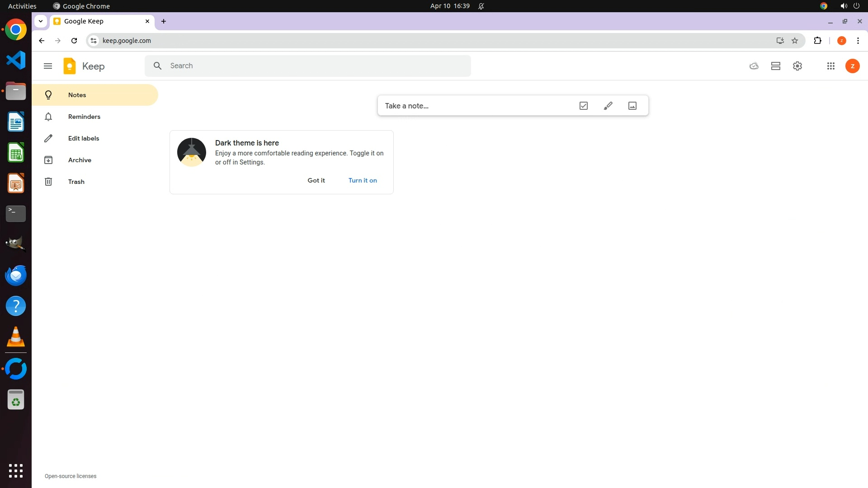Create a new list with checkbox icon
Viewport: 868px width, 488px height.
(x=584, y=106)
